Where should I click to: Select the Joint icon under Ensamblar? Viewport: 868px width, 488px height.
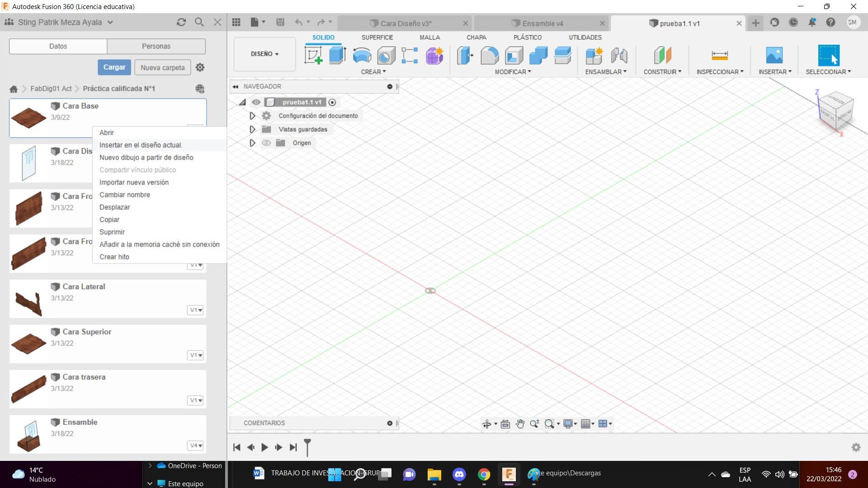tap(619, 56)
